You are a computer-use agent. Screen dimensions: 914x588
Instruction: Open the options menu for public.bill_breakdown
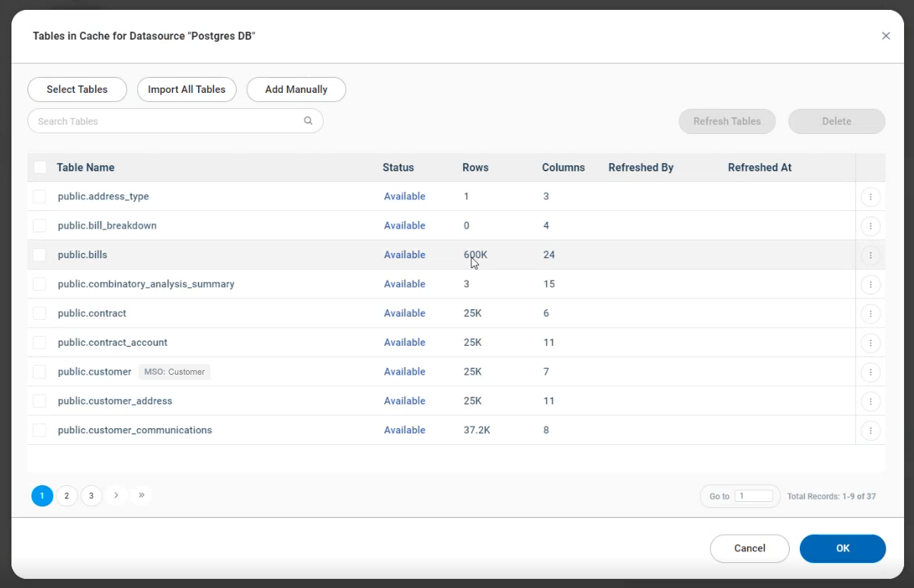pos(871,226)
